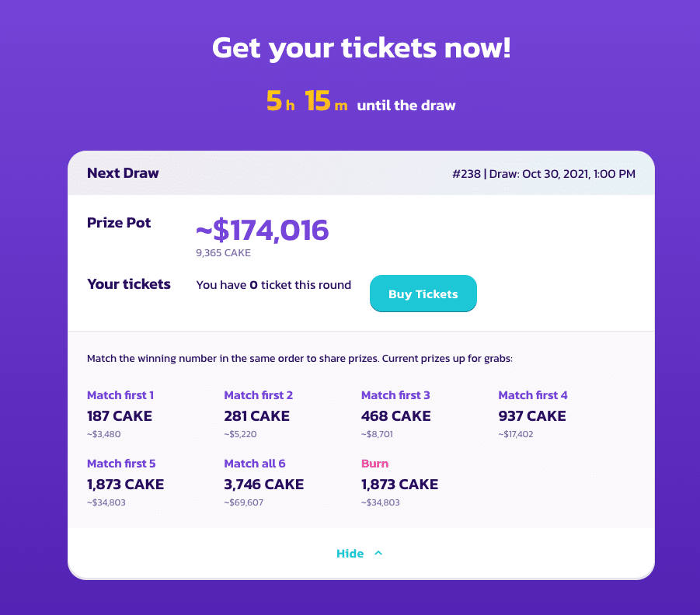The height and width of the screenshot is (615, 700).
Task: Select the Match first 2 prize label
Action: (258, 395)
